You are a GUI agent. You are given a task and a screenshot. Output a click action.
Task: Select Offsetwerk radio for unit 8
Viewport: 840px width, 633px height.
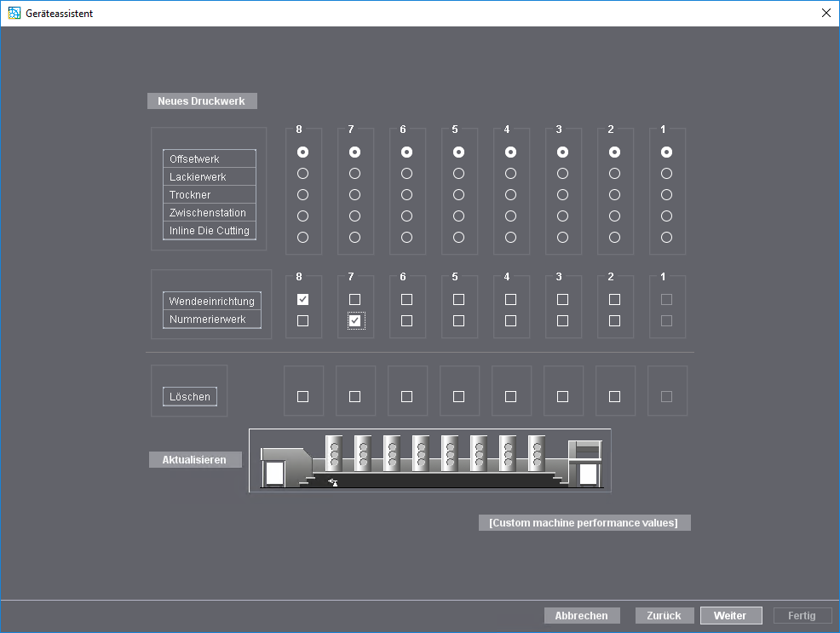[302, 152]
